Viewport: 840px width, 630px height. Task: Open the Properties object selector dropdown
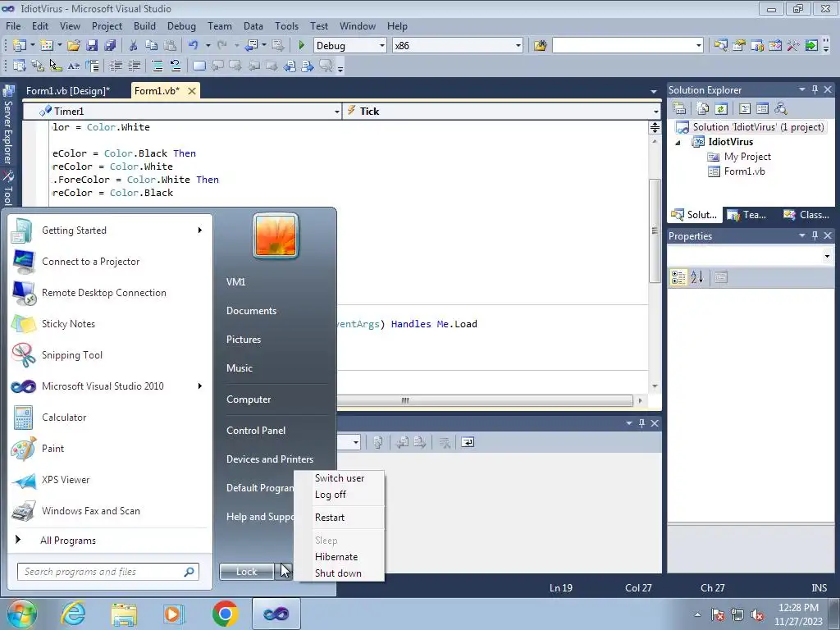point(827,256)
